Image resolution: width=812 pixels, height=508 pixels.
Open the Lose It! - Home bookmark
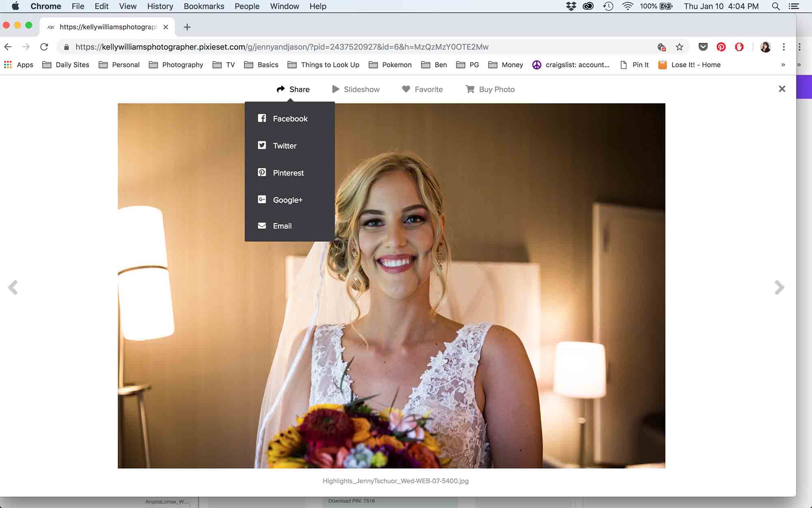tap(695, 65)
